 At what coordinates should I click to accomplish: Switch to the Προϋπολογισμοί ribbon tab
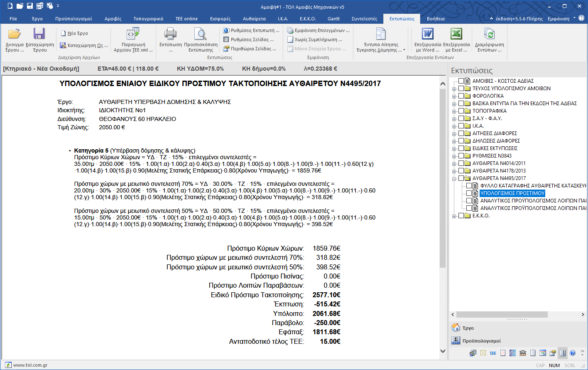point(73,19)
